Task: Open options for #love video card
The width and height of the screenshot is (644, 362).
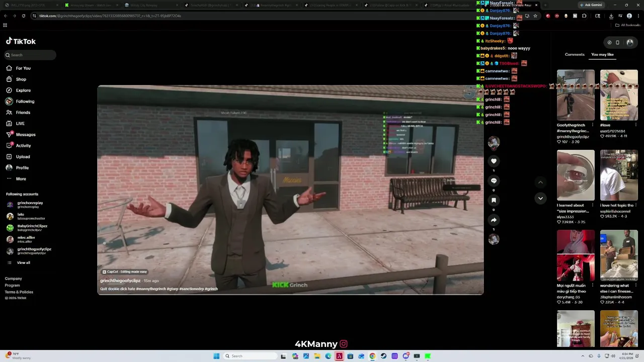Action: coord(636,125)
